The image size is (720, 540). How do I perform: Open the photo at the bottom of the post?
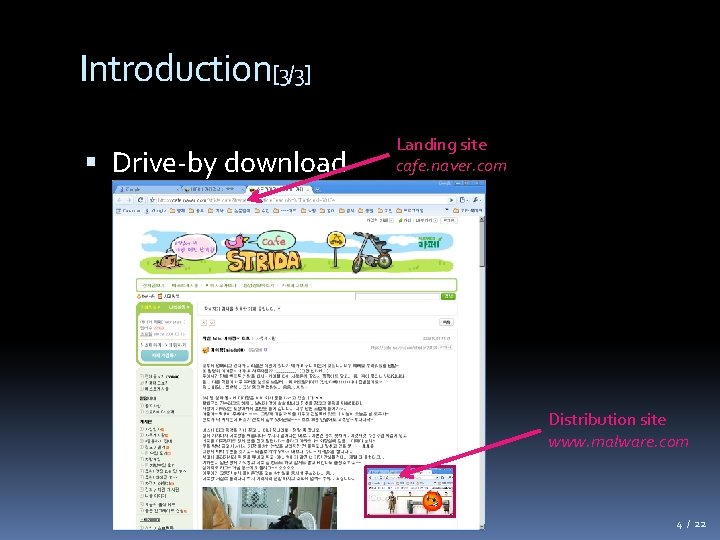pyautogui.click(x=270, y=508)
